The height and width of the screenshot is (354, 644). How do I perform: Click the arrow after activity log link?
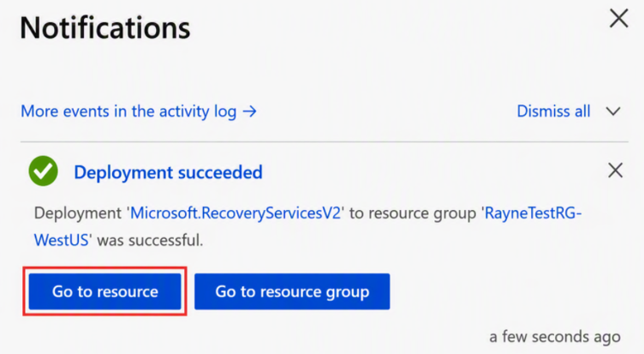pos(250,111)
